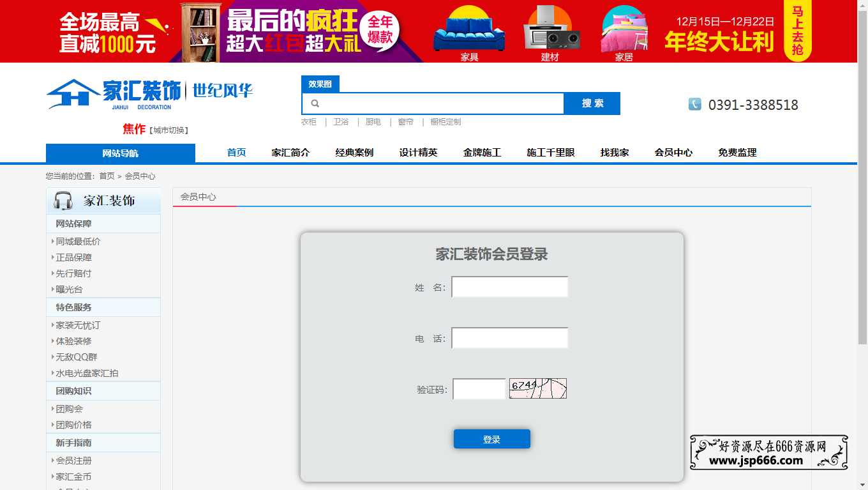The image size is (868, 490).
Task: Click the 姓名 input field
Action: pos(509,287)
